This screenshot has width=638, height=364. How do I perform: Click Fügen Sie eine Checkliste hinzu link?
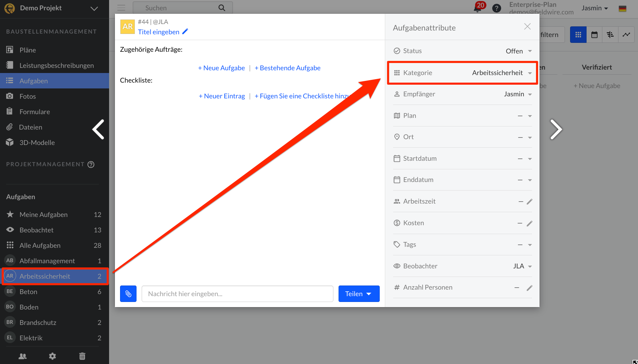tap(302, 96)
